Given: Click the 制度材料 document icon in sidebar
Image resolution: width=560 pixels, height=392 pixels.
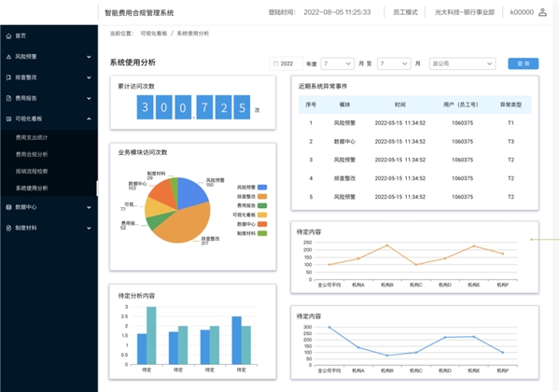Looking at the screenshot, I should pos(8,227).
